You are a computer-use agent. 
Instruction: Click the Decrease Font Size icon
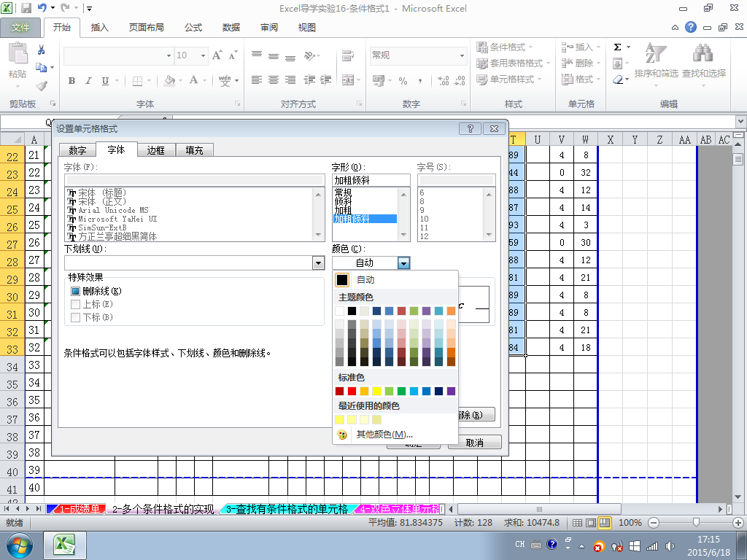click(233, 55)
